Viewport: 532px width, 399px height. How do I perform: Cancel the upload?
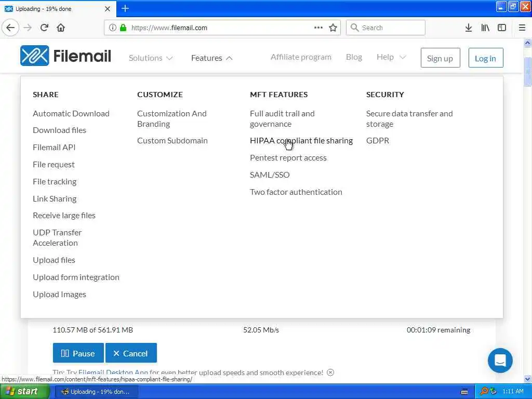(131, 353)
